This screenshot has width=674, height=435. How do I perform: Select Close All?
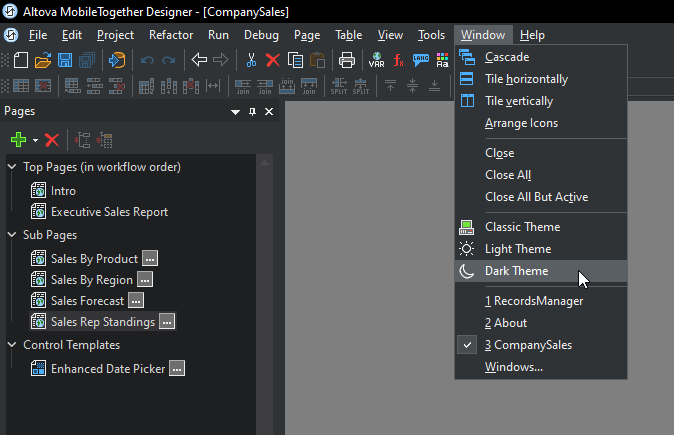point(541,175)
